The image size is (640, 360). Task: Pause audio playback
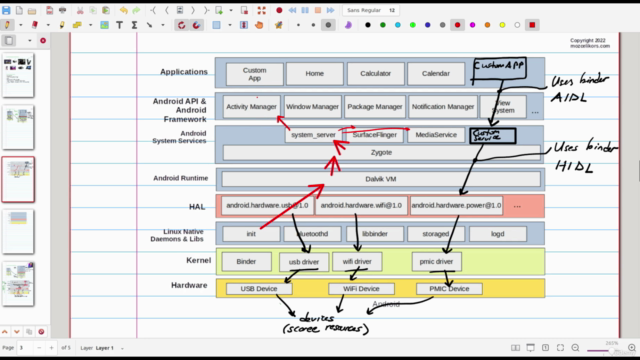305,10
